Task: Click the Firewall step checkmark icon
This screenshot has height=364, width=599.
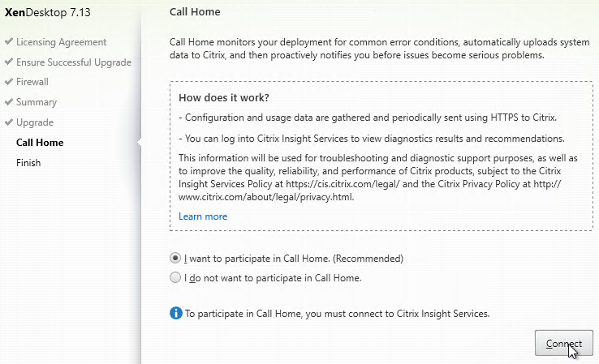Action: [x=9, y=81]
